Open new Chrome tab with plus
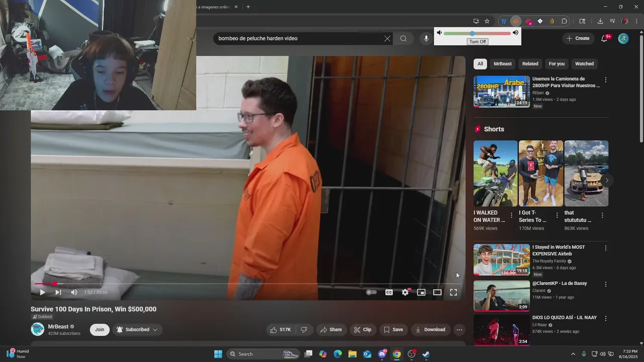 coord(248,7)
